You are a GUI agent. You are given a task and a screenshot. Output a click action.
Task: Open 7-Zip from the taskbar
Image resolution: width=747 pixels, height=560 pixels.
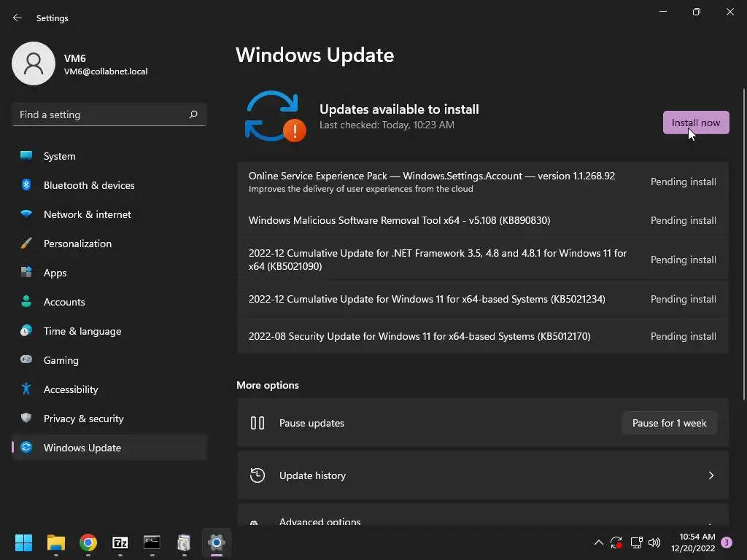[x=120, y=542]
